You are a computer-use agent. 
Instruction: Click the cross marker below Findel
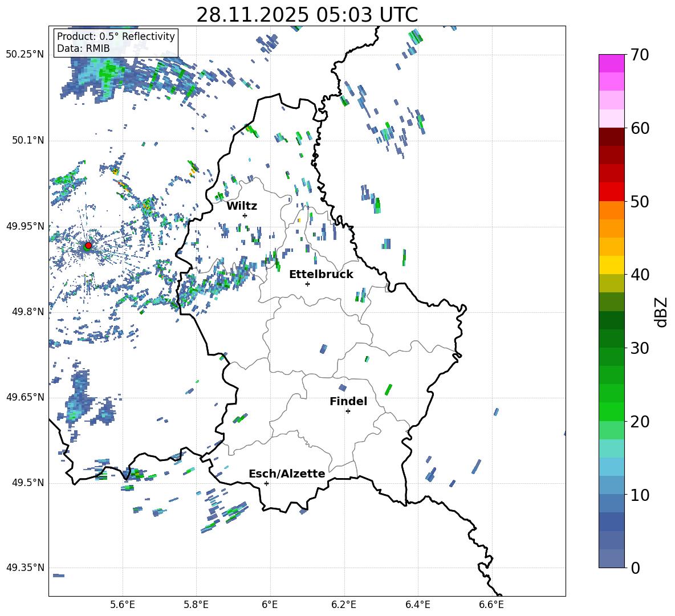[x=348, y=411]
